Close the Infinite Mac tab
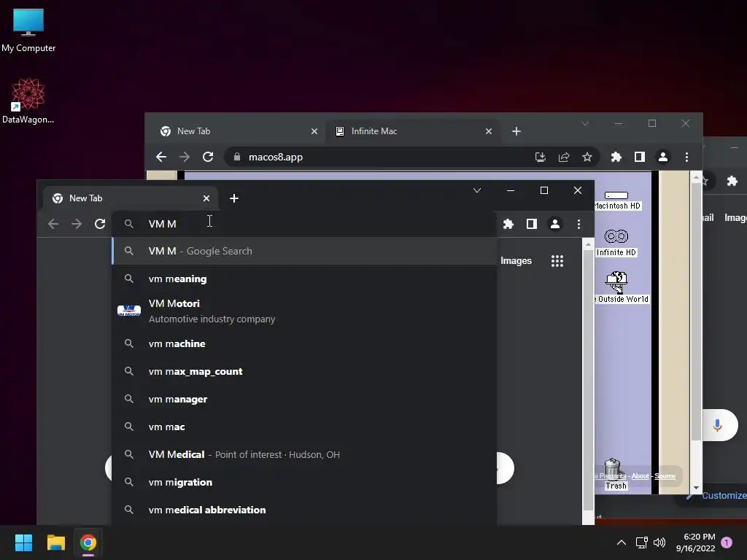 488,131
